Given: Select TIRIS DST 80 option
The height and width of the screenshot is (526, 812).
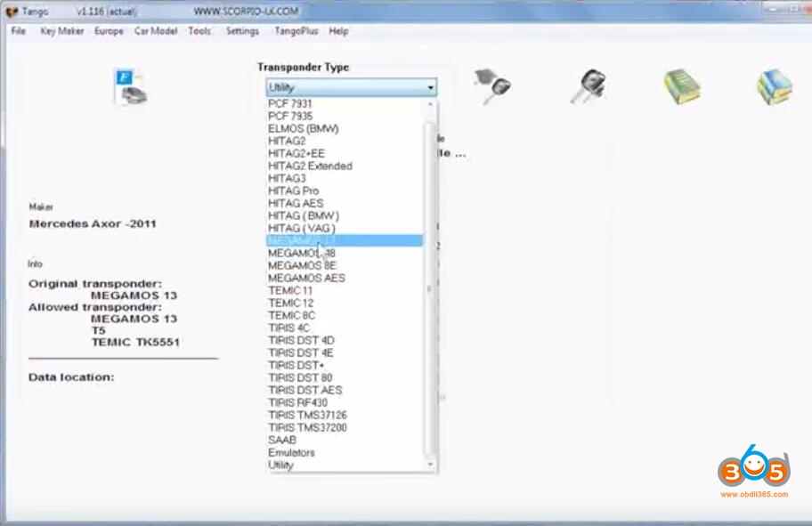Looking at the screenshot, I should pyautogui.click(x=345, y=377).
